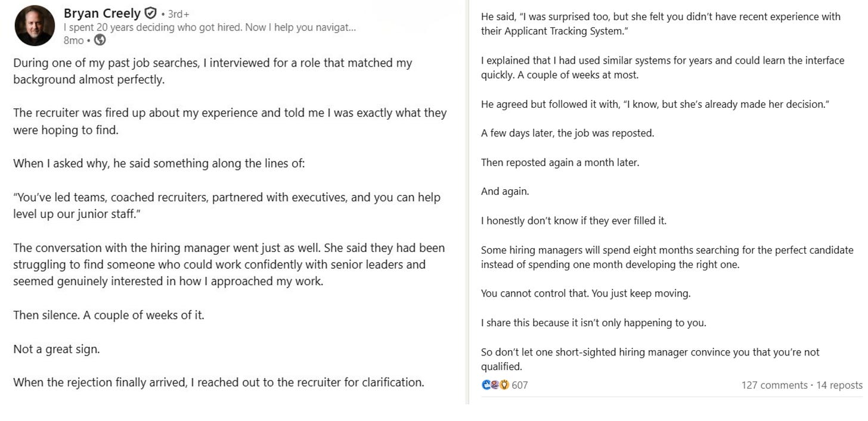
Task: Open the 607 reactions count
Action: click(x=520, y=385)
